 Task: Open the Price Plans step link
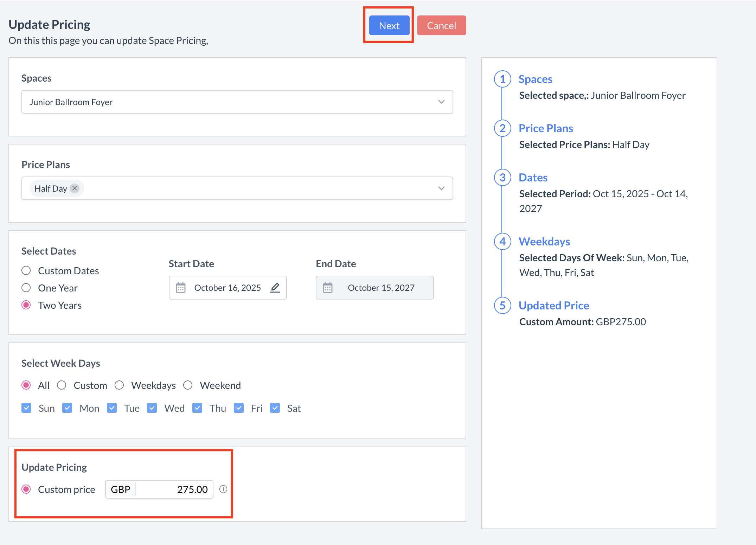(546, 128)
